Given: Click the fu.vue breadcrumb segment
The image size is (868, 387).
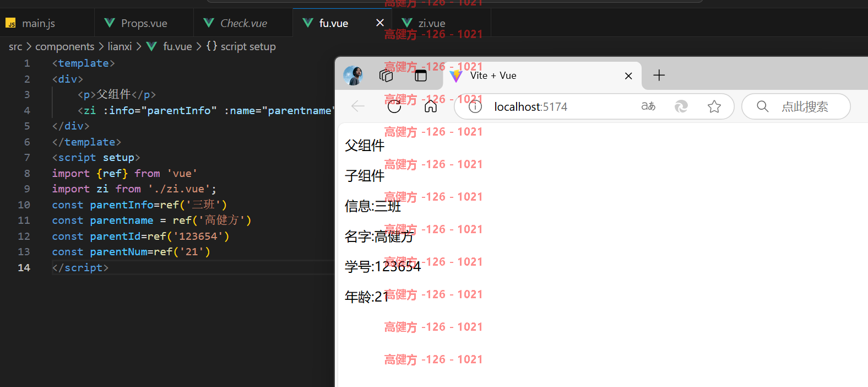Looking at the screenshot, I should (177, 46).
